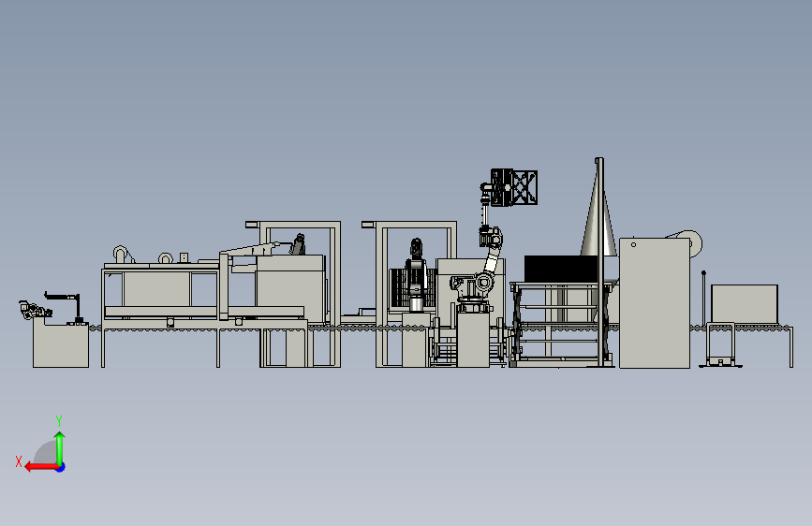Select the box on the far-right conveyor end

[745, 304]
